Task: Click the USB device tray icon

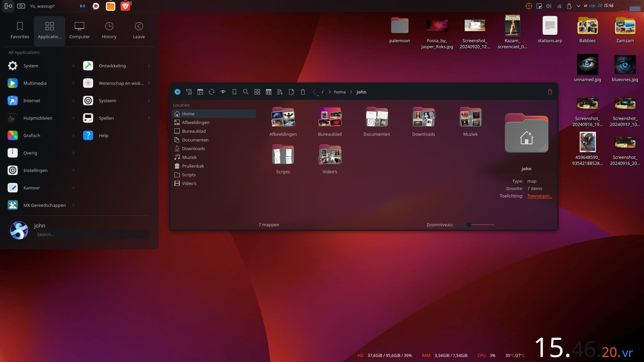Action: pyautogui.click(x=569, y=6)
